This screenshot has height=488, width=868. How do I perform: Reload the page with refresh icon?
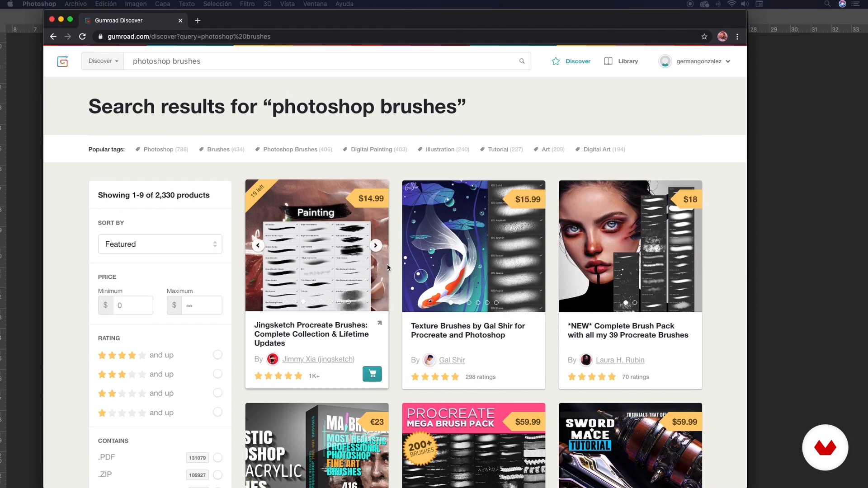coord(82,37)
